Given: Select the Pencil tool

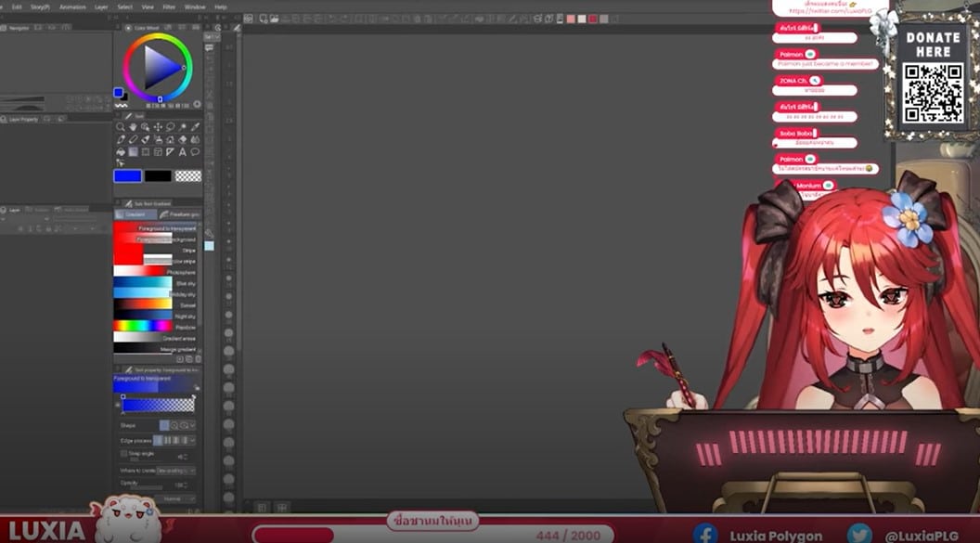Looking at the screenshot, I should coord(133,139).
